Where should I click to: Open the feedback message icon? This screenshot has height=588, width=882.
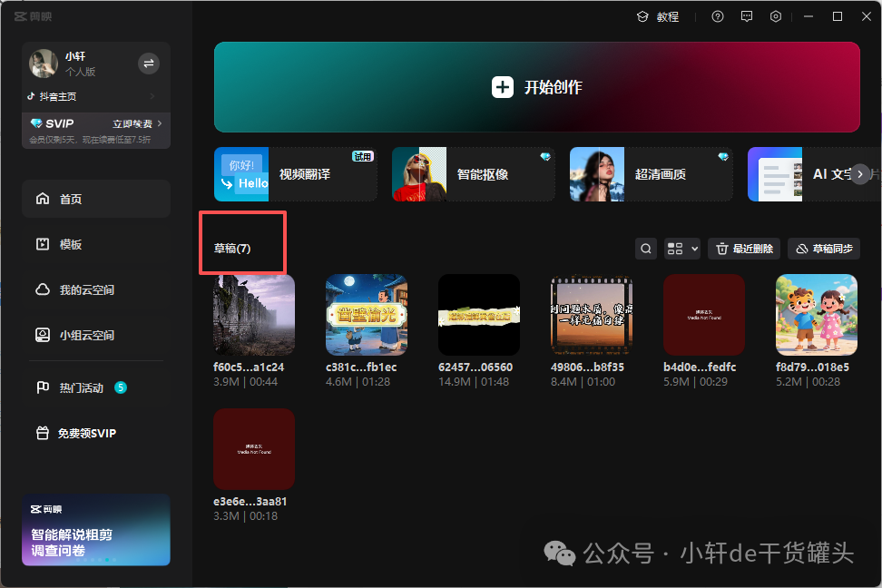pyautogui.click(x=747, y=17)
